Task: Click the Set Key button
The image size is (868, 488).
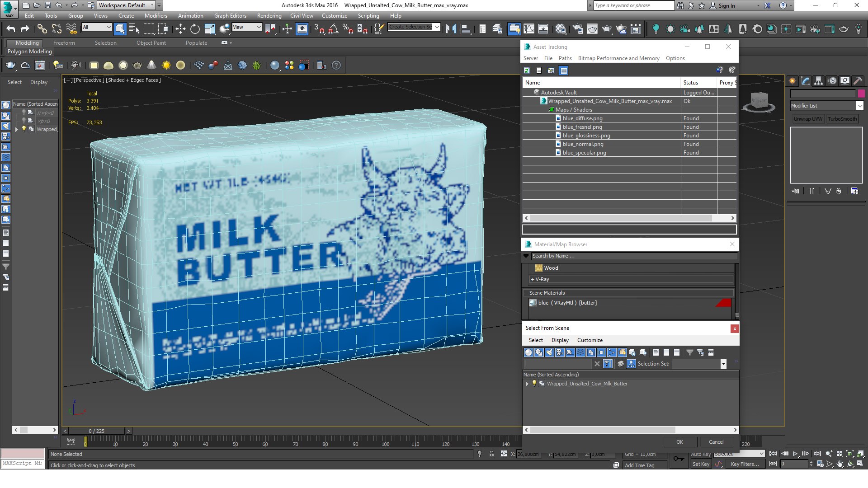Action: (701, 464)
